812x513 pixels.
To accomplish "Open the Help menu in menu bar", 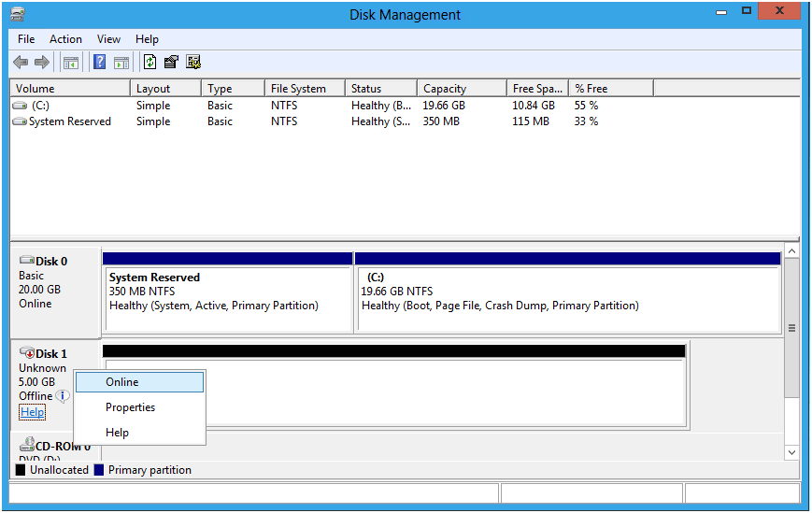I will click(x=147, y=39).
